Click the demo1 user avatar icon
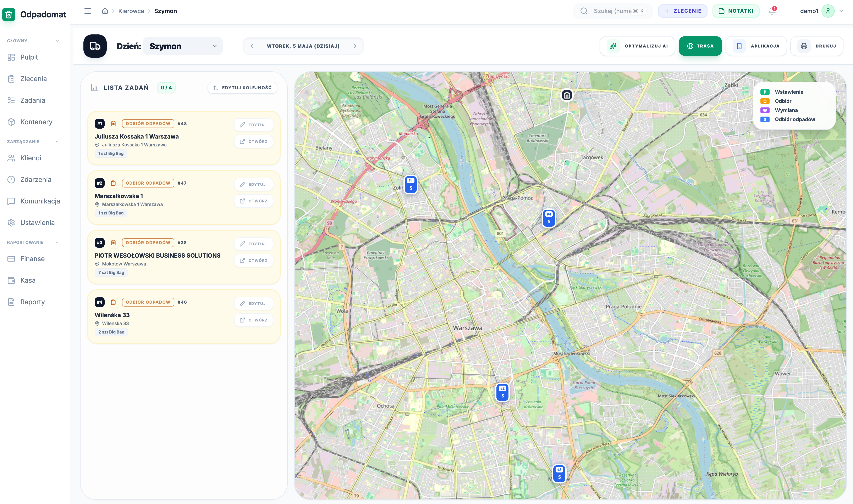This screenshot has height=504, width=853. (x=828, y=11)
